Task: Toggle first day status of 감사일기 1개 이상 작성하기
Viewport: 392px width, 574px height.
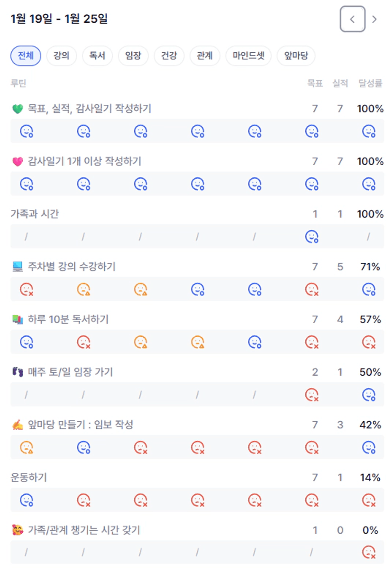Action: [27, 184]
